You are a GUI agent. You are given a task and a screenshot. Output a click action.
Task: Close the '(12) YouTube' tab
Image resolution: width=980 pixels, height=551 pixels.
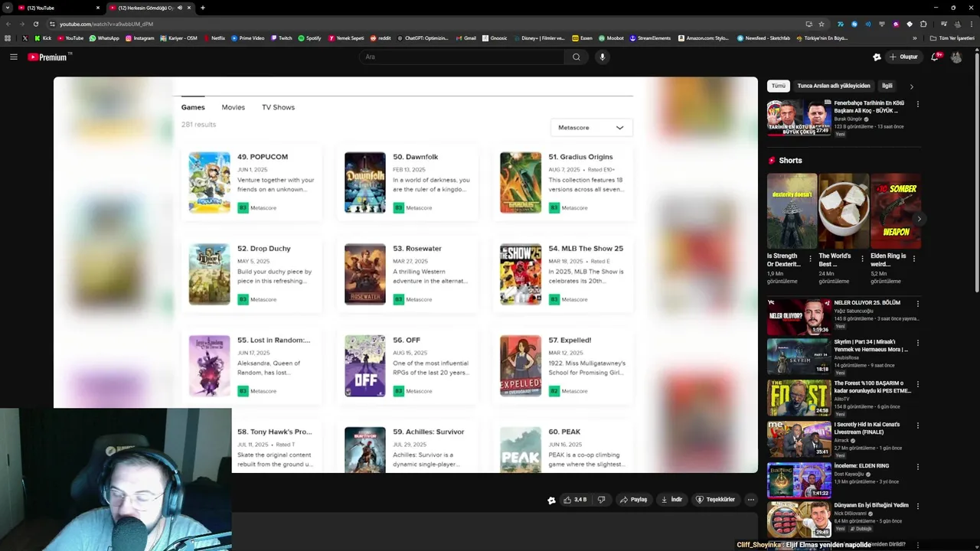click(x=98, y=8)
